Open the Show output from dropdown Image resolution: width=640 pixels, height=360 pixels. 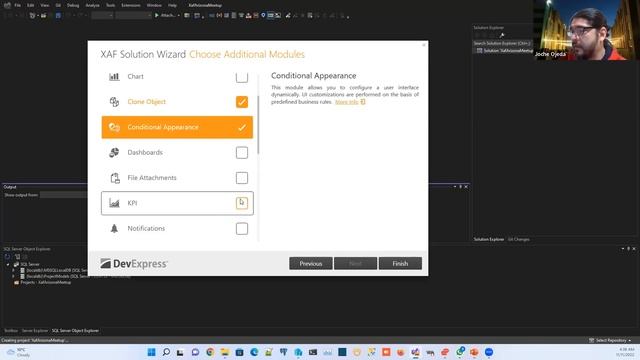pos(63,195)
